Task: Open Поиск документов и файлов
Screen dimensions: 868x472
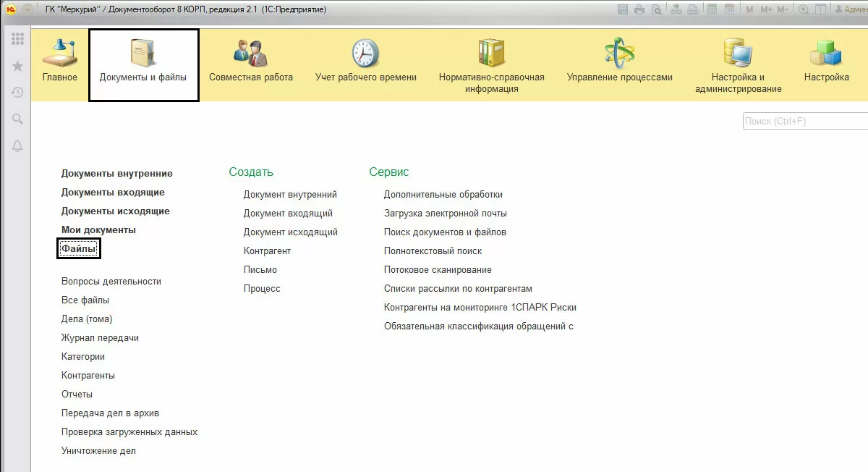Action: coord(445,232)
